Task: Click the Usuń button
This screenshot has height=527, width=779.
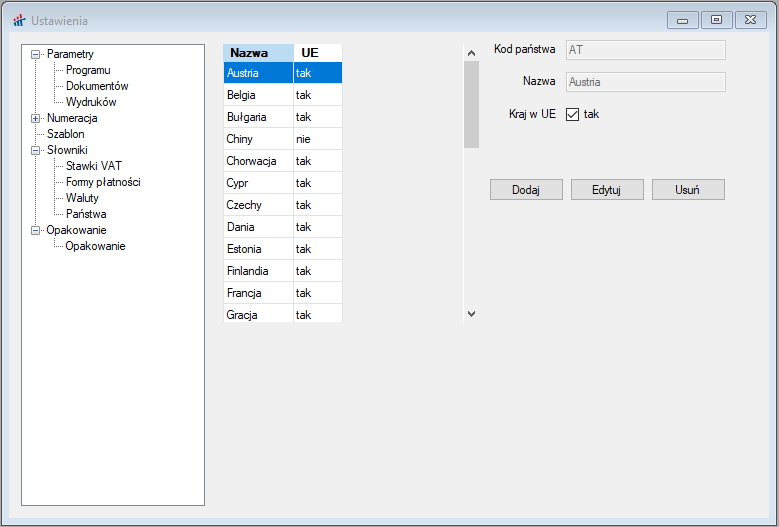Action: click(x=688, y=190)
